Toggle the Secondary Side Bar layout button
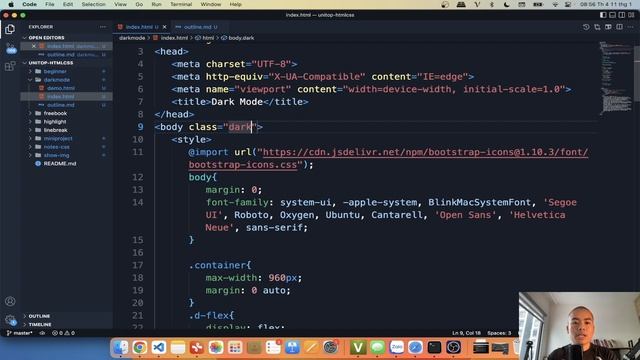The width and height of the screenshot is (640, 360). point(622,15)
